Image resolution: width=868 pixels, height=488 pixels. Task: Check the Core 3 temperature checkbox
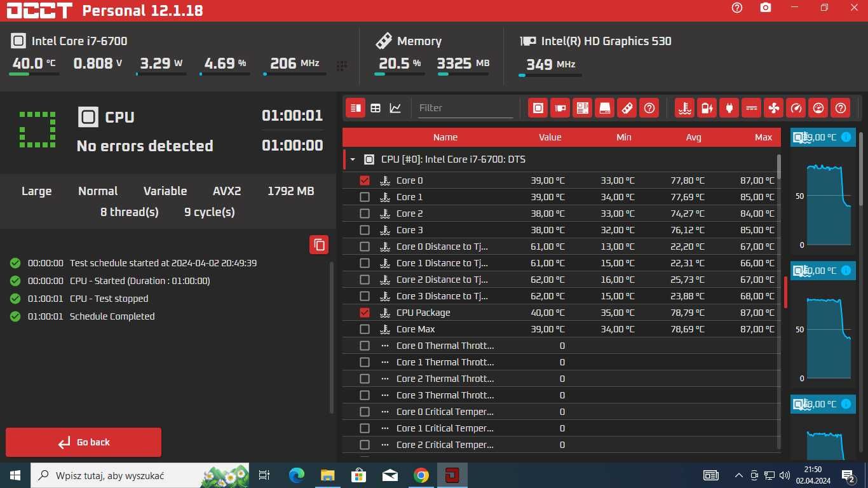(x=364, y=230)
